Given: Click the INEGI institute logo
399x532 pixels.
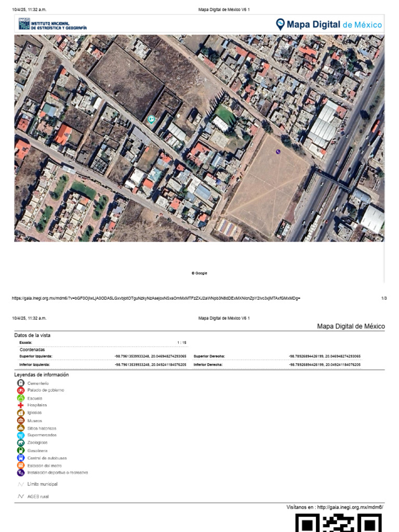Looking at the screenshot, I should point(52,24).
